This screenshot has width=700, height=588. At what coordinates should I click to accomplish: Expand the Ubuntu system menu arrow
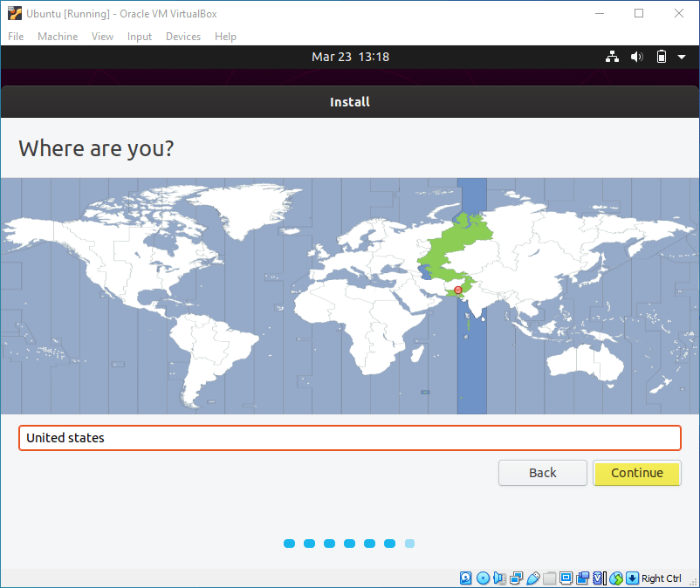(x=682, y=57)
